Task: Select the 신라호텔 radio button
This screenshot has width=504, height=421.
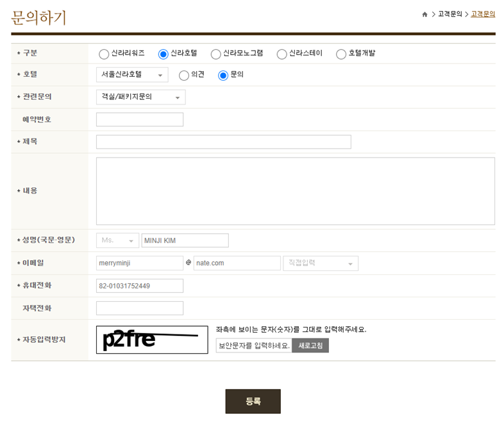Action: click(164, 54)
